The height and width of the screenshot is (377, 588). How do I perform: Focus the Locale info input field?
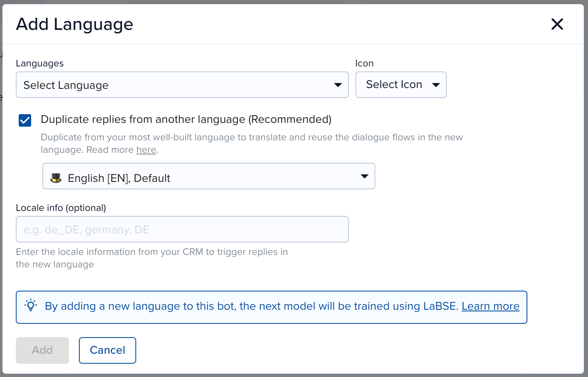(182, 229)
